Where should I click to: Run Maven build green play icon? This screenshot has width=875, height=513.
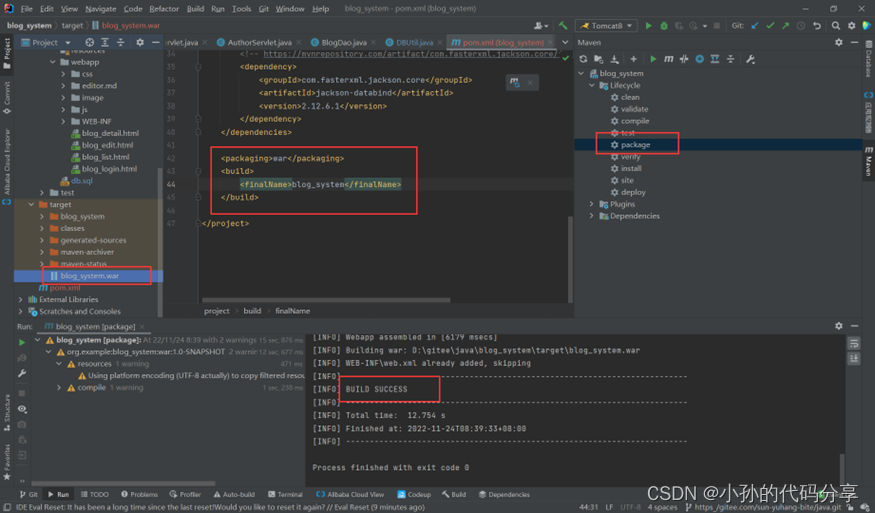[653, 59]
